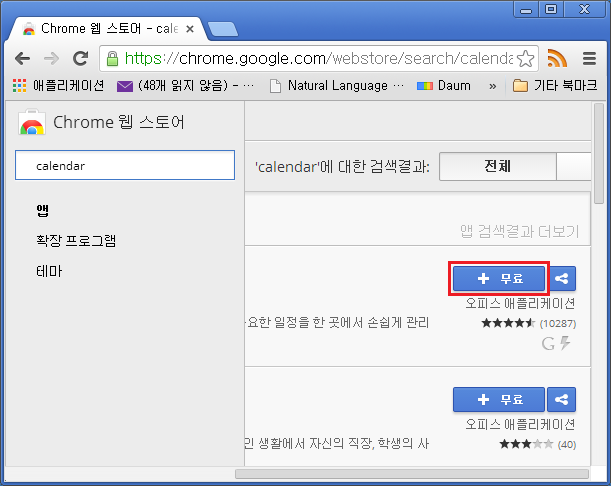The image size is (611, 486).
Task: Open 앱 검색결과 더보기 link
Action: click(x=519, y=232)
